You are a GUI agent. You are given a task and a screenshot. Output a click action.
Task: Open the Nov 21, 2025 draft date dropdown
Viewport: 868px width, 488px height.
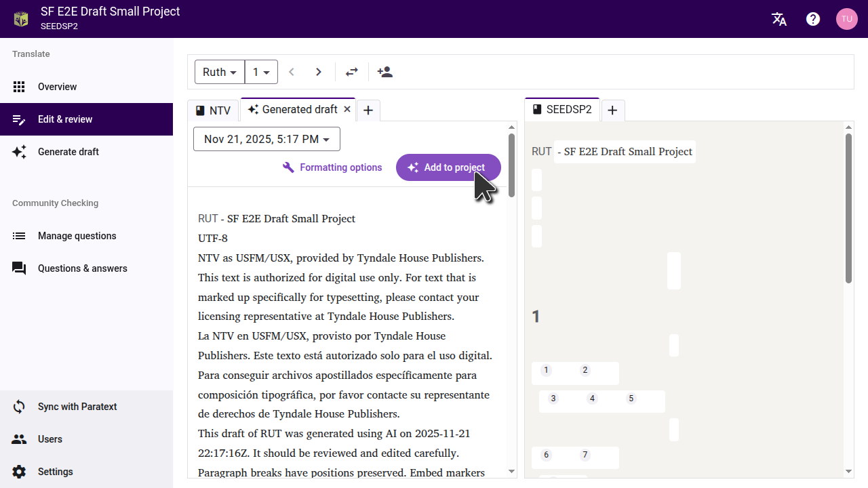coord(267,139)
